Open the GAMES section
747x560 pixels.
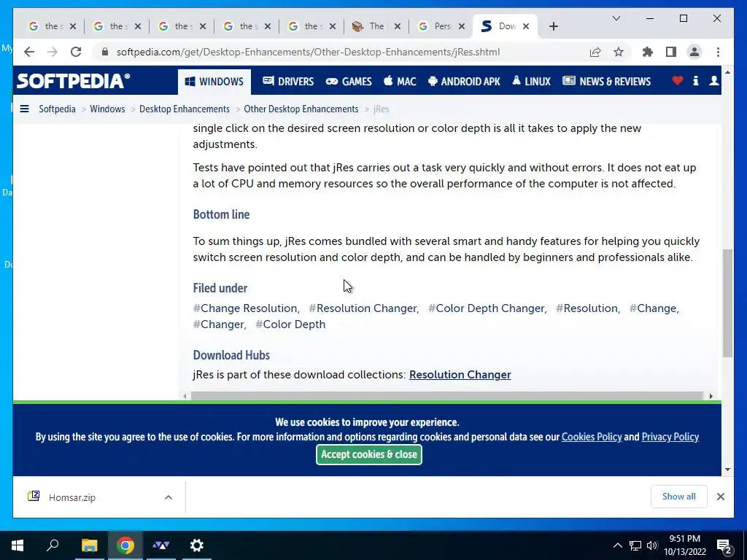pyautogui.click(x=349, y=82)
